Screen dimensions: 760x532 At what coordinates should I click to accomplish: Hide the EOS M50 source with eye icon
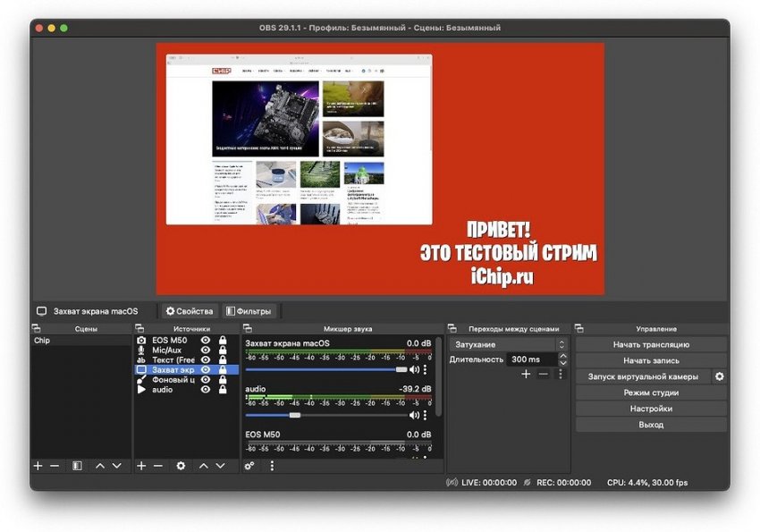coord(206,341)
